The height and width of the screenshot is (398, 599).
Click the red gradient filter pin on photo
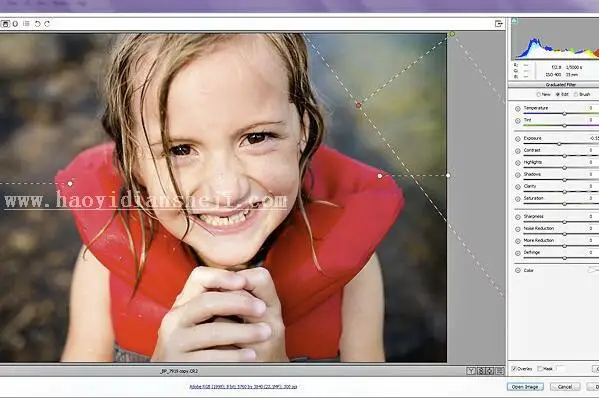[358, 105]
